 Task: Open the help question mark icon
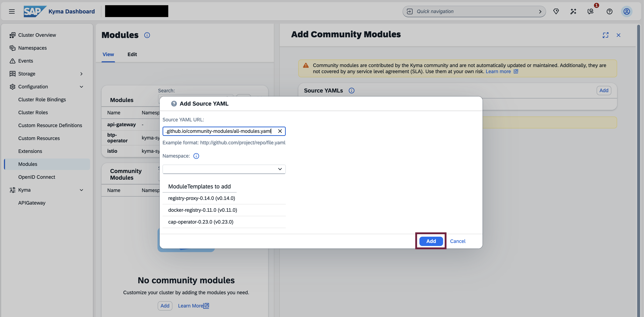tap(610, 11)
